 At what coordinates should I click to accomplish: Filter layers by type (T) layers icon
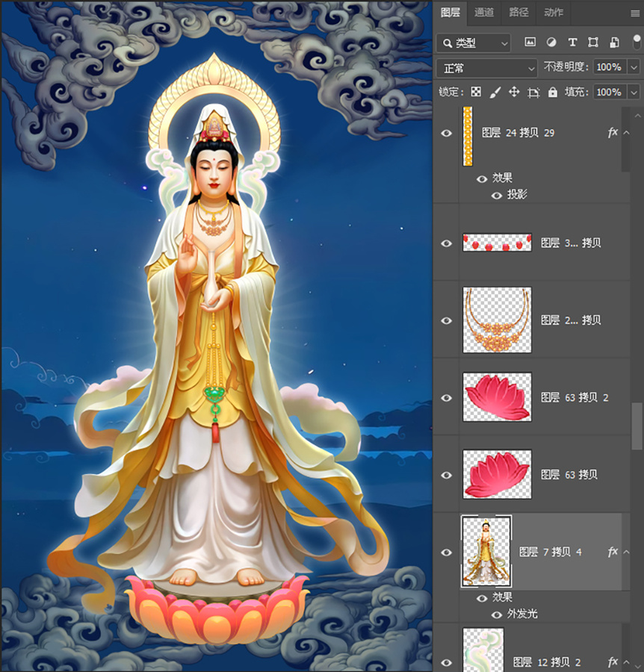pos(572,42)
